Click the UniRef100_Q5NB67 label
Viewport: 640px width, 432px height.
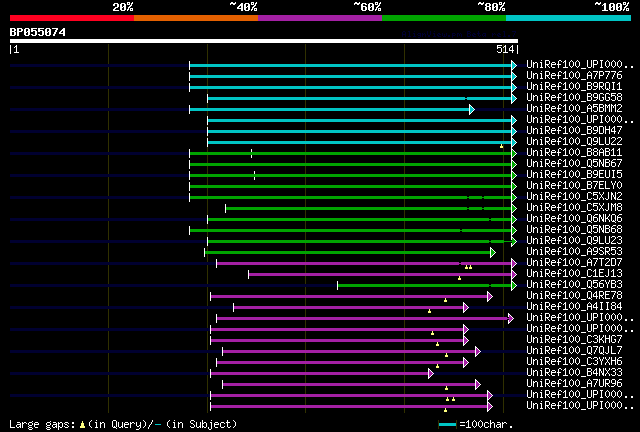pyautogui.click(x=574, y=164)
